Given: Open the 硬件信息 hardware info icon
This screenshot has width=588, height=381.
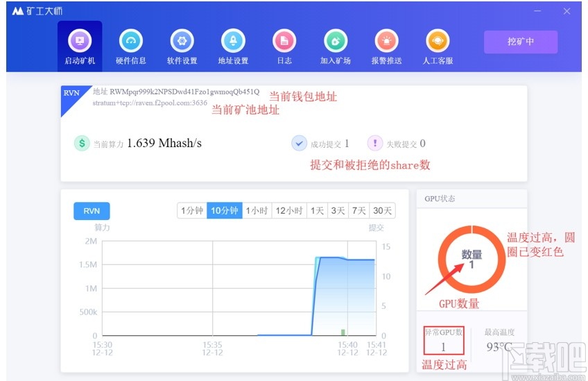Looking at the screenshot, I should point(130,40).
